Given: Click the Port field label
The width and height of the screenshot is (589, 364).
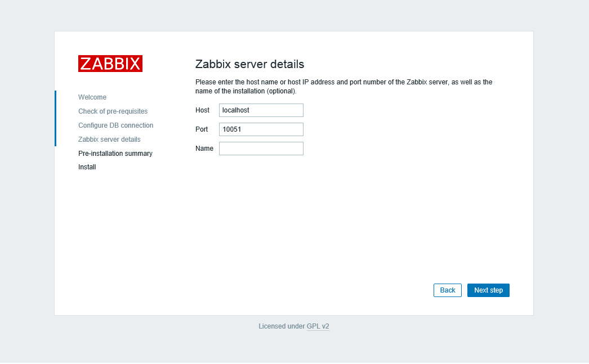Looking at the screenshot, I should click(x=202, y=129).
